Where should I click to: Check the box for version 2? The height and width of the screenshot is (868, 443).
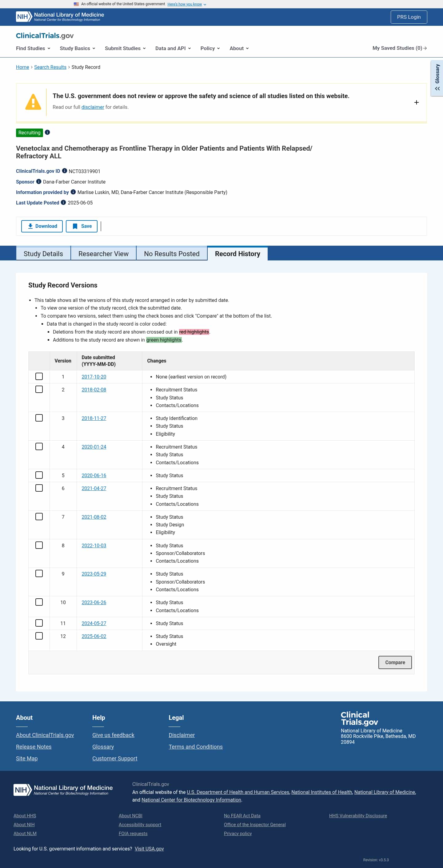(x=39, y=389)
